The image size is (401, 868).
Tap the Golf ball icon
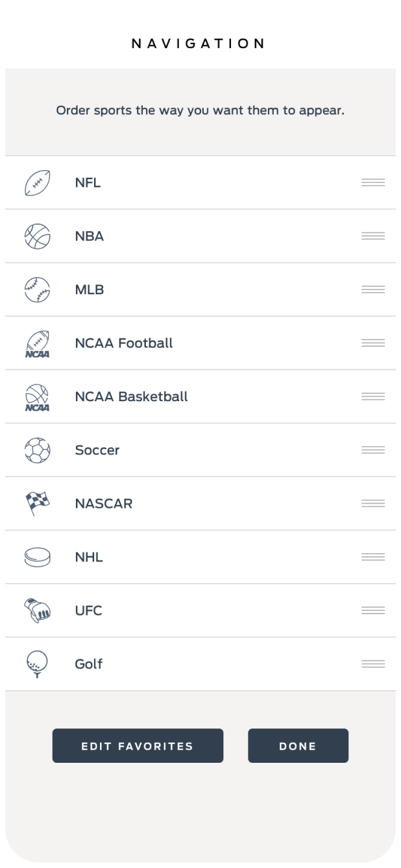(37, 664)
